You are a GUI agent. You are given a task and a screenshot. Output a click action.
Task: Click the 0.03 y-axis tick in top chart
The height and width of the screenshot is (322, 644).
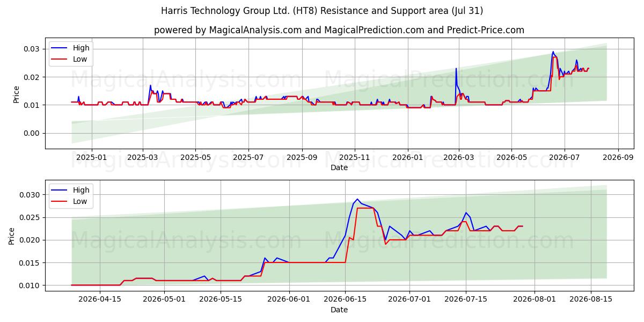32,49
